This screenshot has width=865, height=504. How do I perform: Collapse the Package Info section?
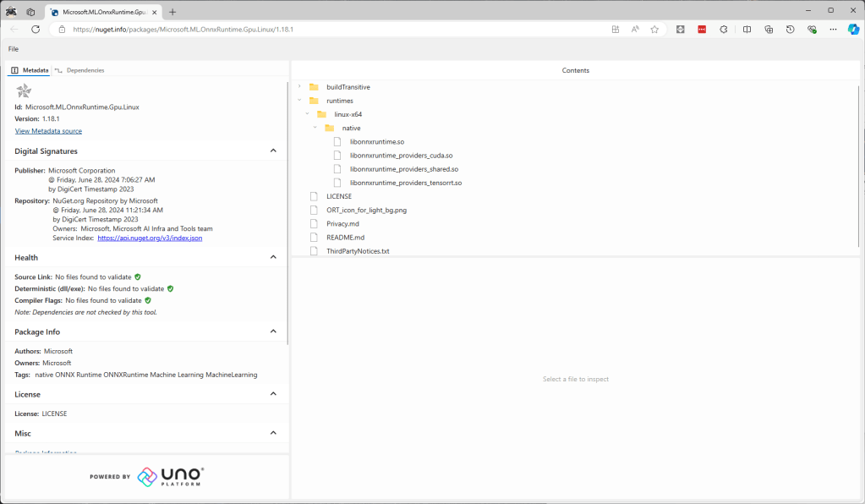[x=273, y=331]
